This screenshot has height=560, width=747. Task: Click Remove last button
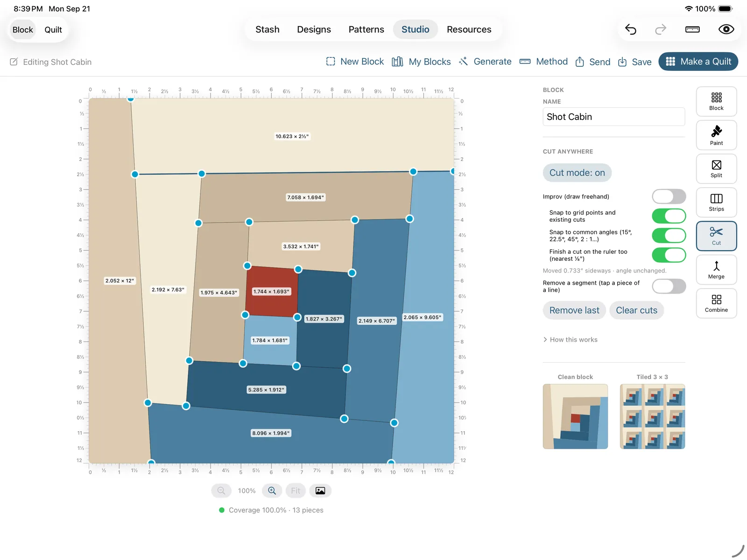pyautogui.click(x=574, y=310)
